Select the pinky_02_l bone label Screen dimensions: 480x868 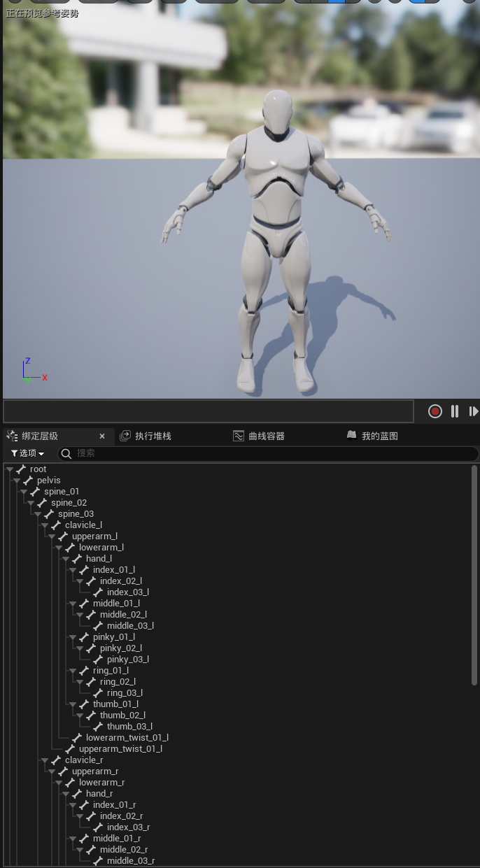point(121,648)
